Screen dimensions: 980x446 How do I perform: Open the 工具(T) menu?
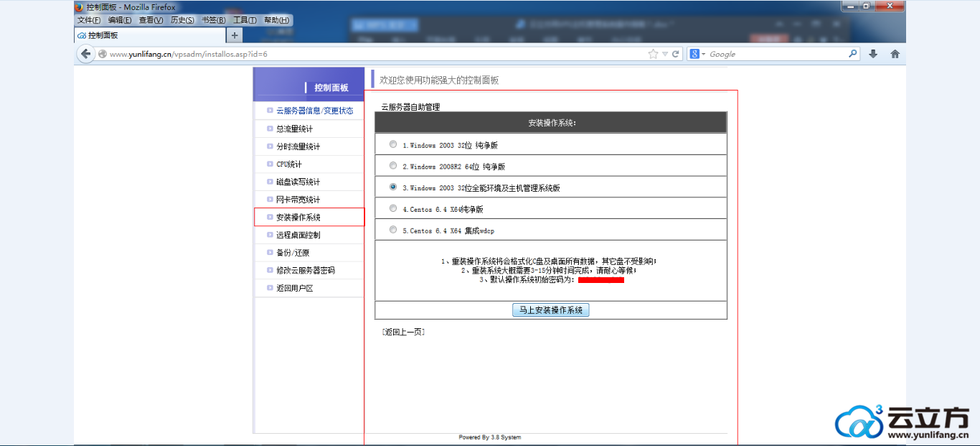pos(245,20)
